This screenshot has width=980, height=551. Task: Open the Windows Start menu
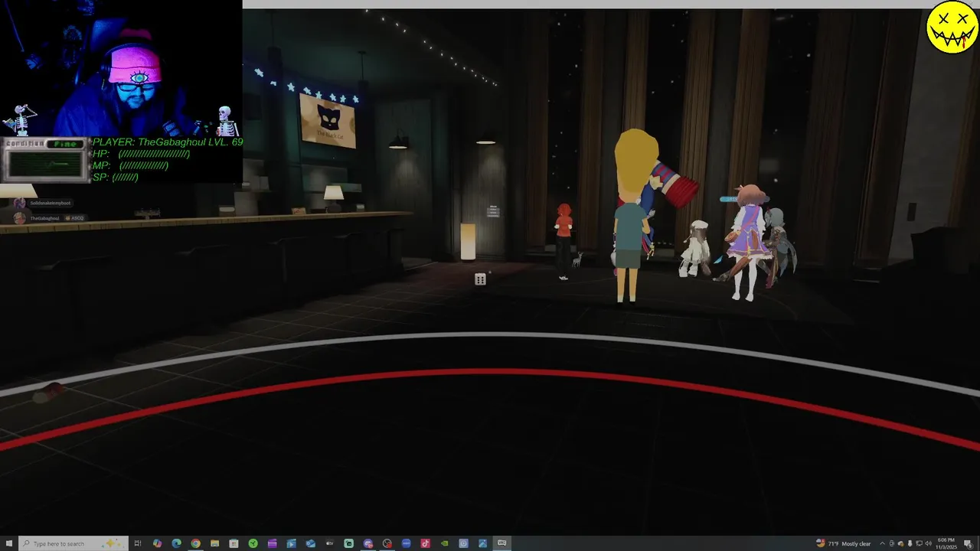pos(9,543)
